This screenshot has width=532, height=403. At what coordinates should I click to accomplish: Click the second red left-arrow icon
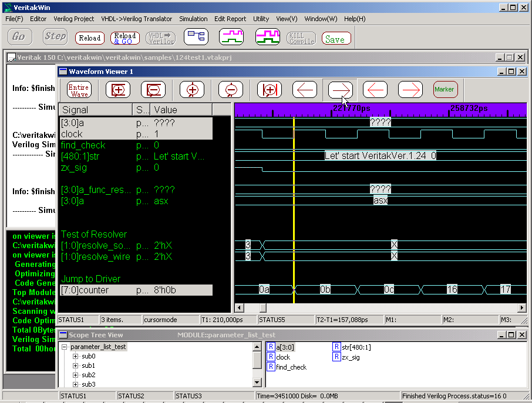(375, 90)
